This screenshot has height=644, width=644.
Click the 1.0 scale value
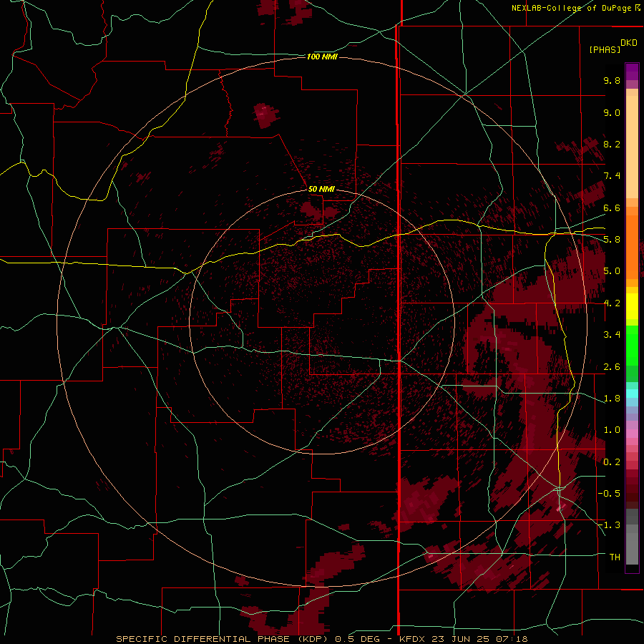(612, 430)
